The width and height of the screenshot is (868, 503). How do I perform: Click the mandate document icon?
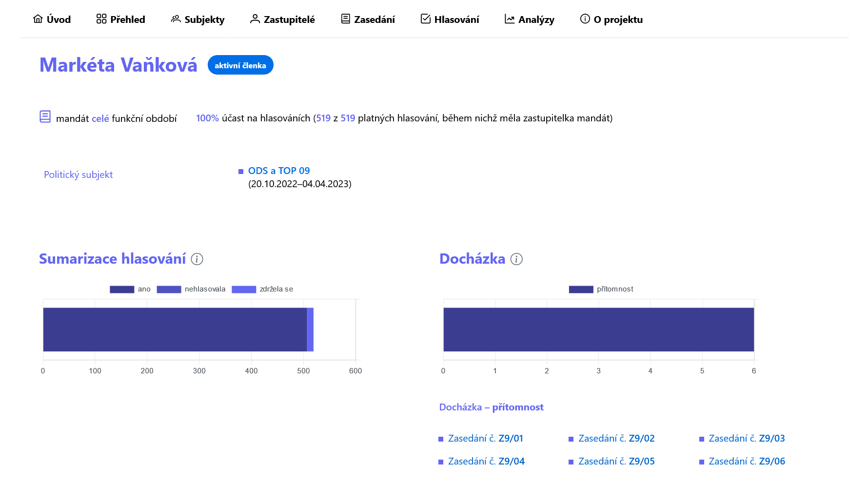click(45, 117)
